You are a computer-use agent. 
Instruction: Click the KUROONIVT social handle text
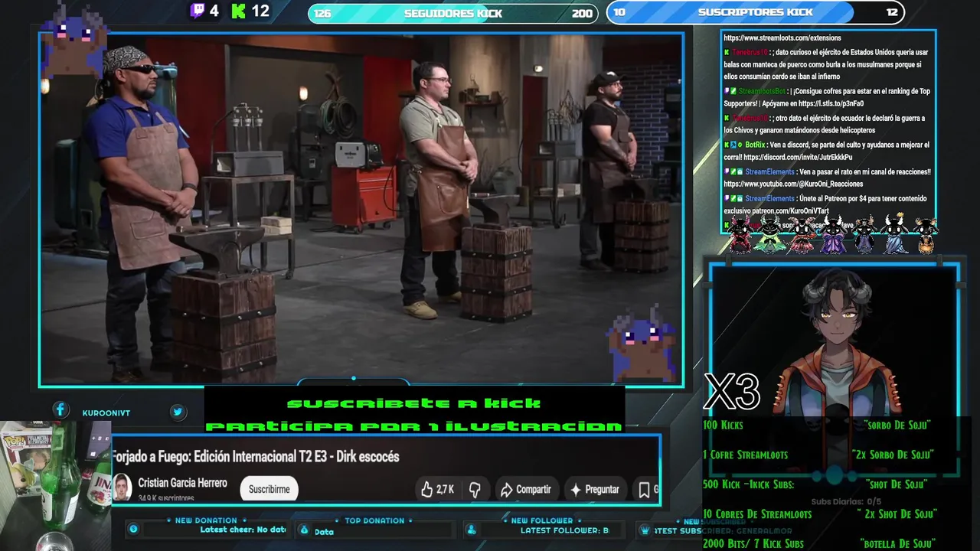(106, 413)
